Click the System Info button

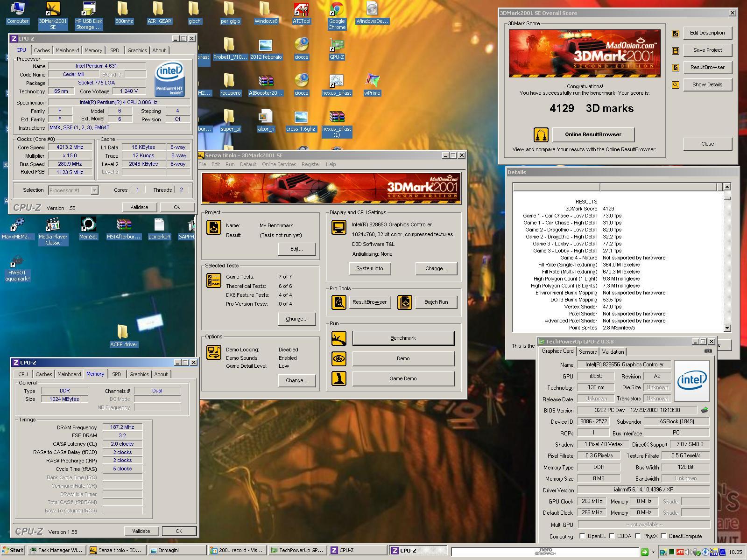(370, 268)
